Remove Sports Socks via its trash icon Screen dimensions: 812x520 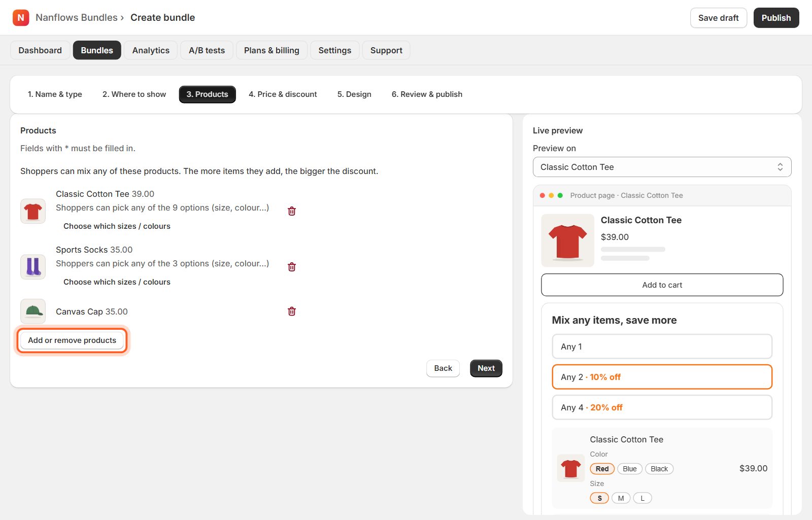(292, 267)
